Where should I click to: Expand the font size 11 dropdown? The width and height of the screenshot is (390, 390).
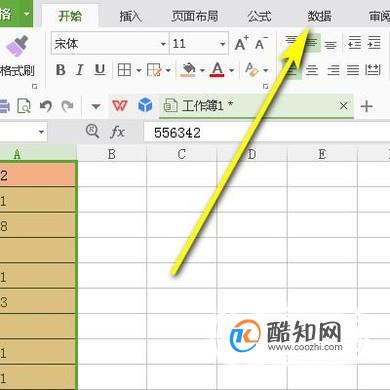coord(223,44)
